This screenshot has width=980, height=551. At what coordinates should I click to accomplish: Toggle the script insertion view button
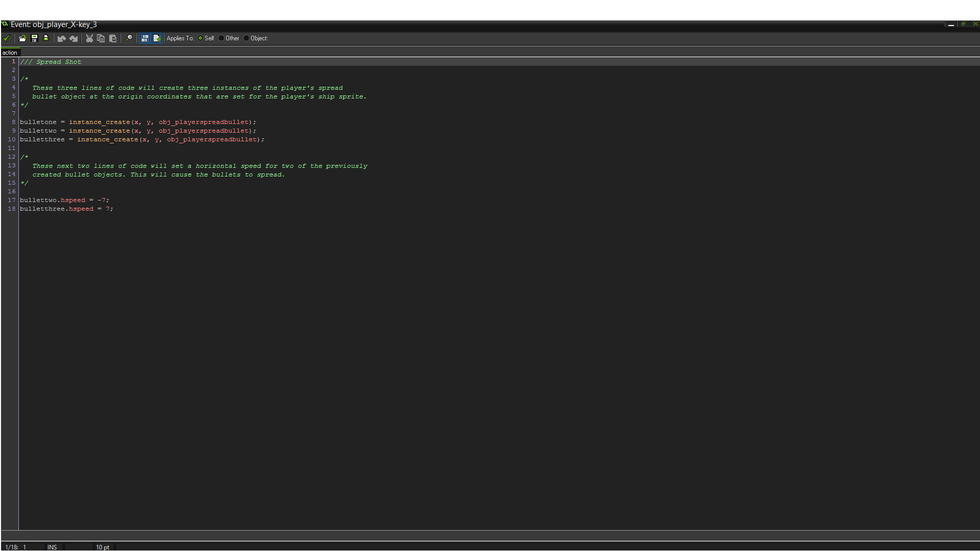pyautogui.click(x=157, y=38)
